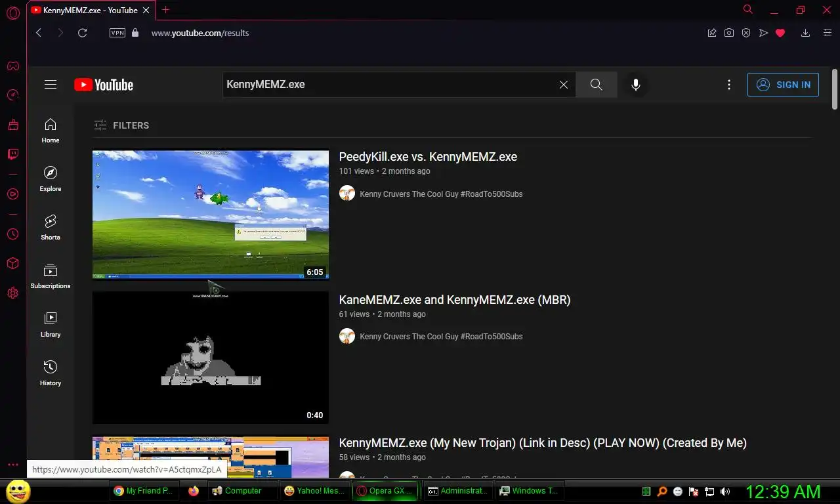Open channel avatar under KaneMEMZ.exe video
Viewport: 840px width, 504px height.
click(347, 336)
